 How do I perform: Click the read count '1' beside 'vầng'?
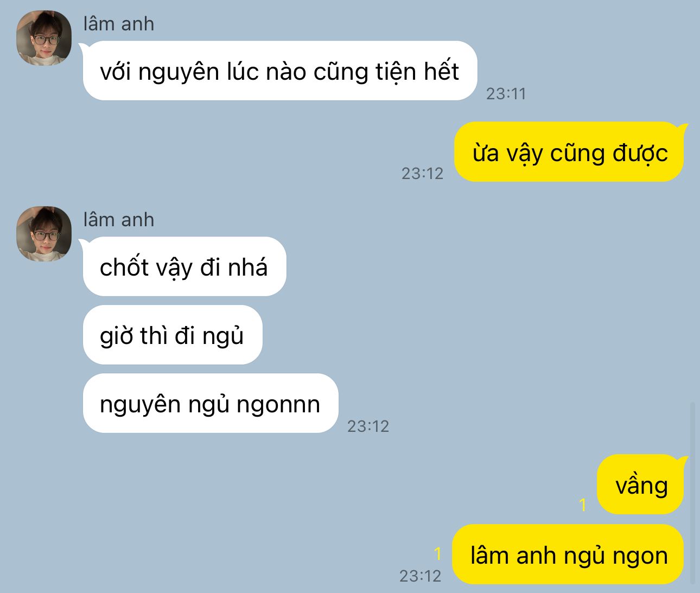pyautogui.click(x=583, y=505)
